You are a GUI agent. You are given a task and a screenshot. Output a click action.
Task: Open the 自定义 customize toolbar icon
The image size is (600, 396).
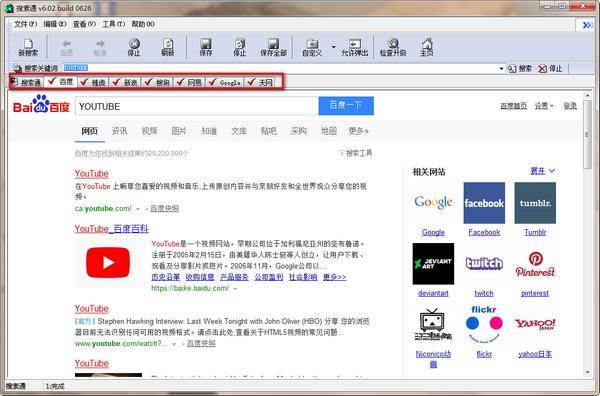click(x=312, y=47)
